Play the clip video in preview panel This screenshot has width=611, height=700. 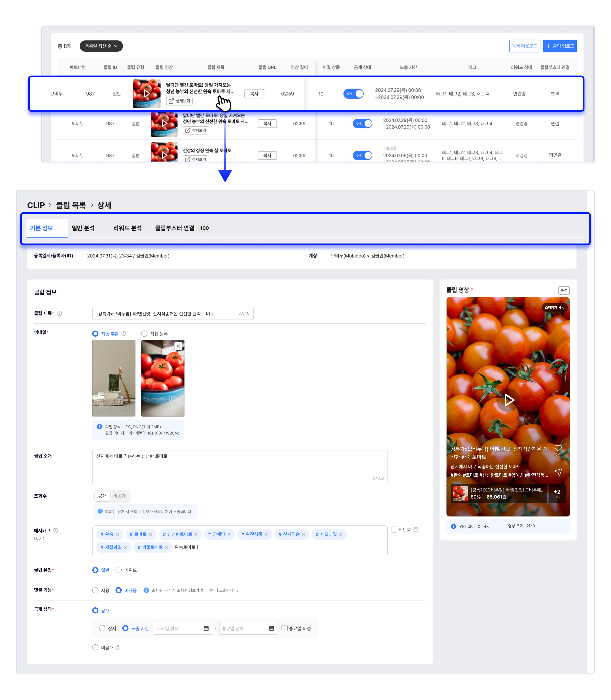click(x=508, y=400)
